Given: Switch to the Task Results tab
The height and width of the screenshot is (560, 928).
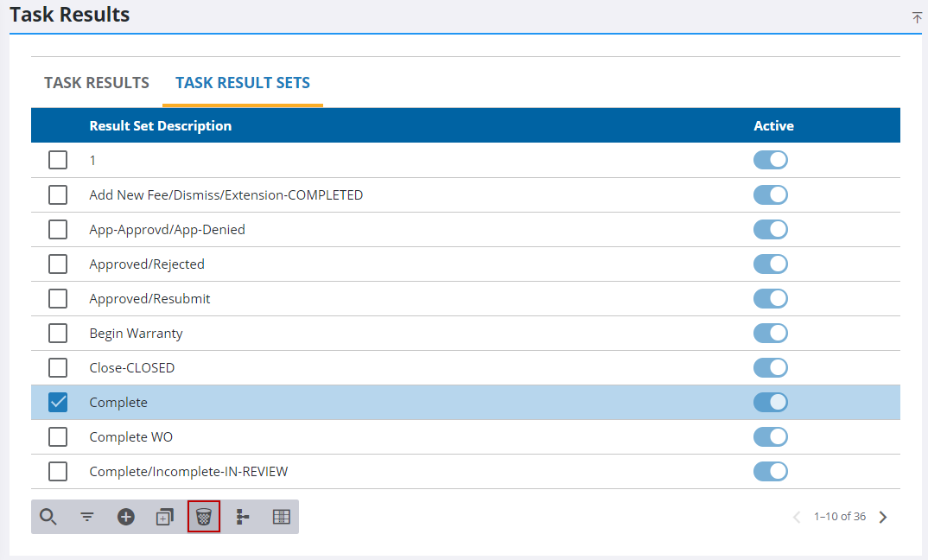Looking at the screenshot, I should tap(97, 83).
